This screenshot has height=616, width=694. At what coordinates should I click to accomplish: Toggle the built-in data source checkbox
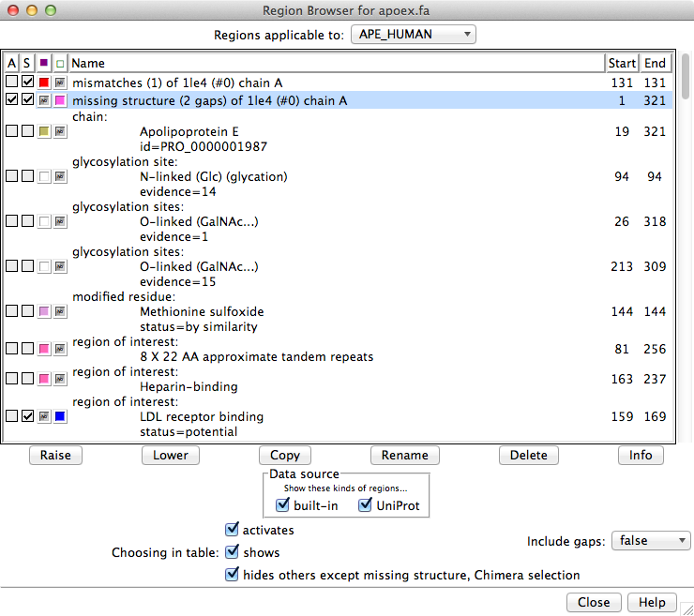pyautogui.click(x=283, y=506)
